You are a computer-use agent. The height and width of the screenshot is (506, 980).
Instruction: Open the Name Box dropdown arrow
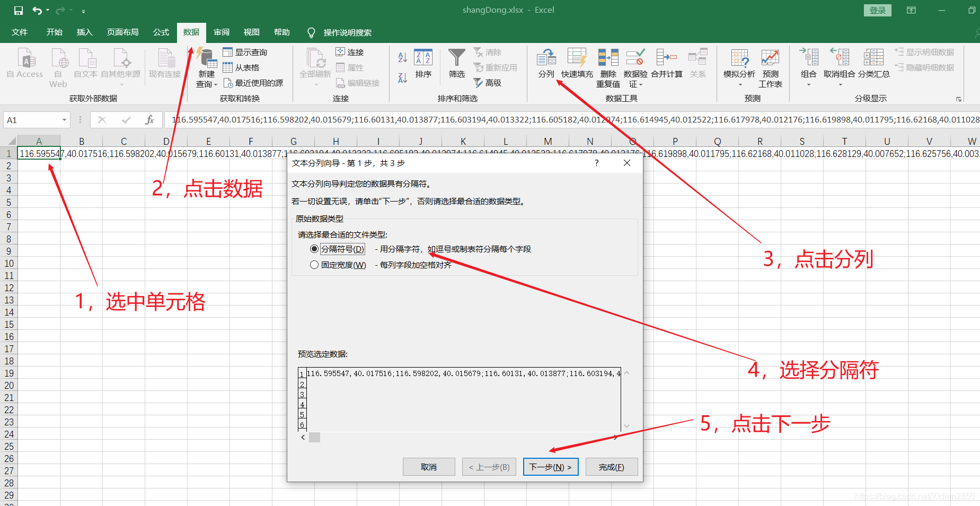point(64,120)
